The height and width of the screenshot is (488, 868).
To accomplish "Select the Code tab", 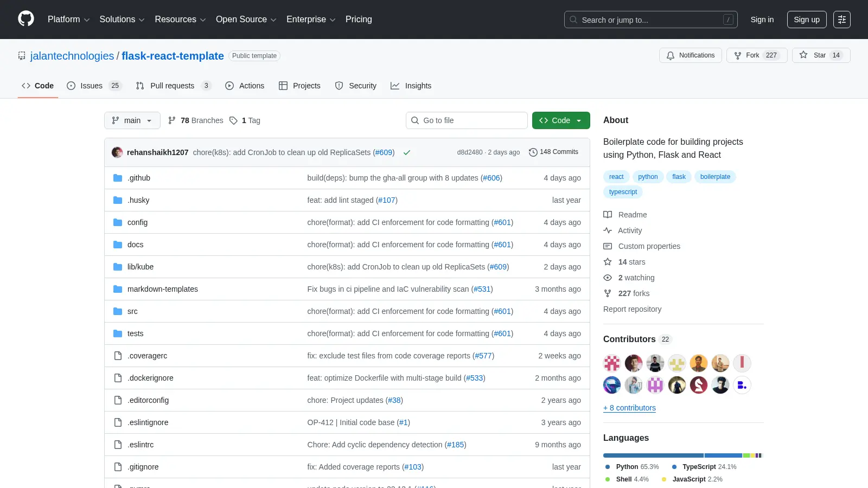I will click(x=38, y=86).
